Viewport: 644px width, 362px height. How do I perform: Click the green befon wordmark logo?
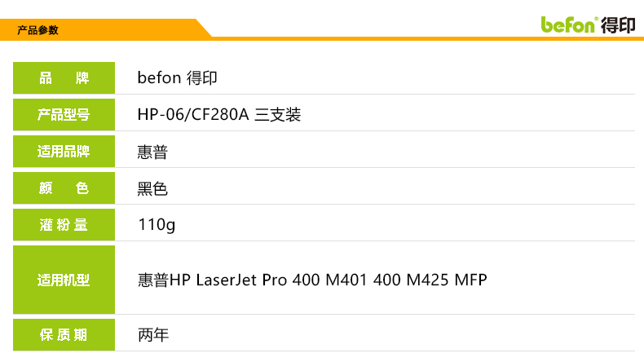point(569,24)
